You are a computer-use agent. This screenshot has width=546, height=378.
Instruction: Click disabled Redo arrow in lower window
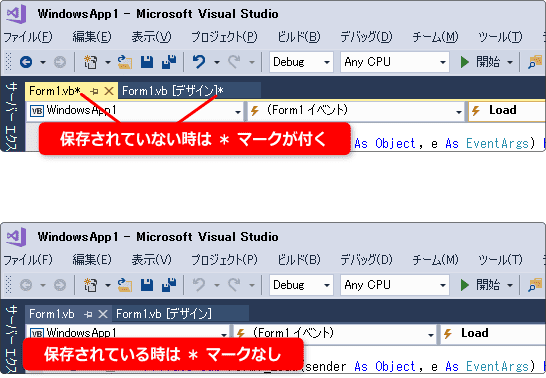click(234, 285)
